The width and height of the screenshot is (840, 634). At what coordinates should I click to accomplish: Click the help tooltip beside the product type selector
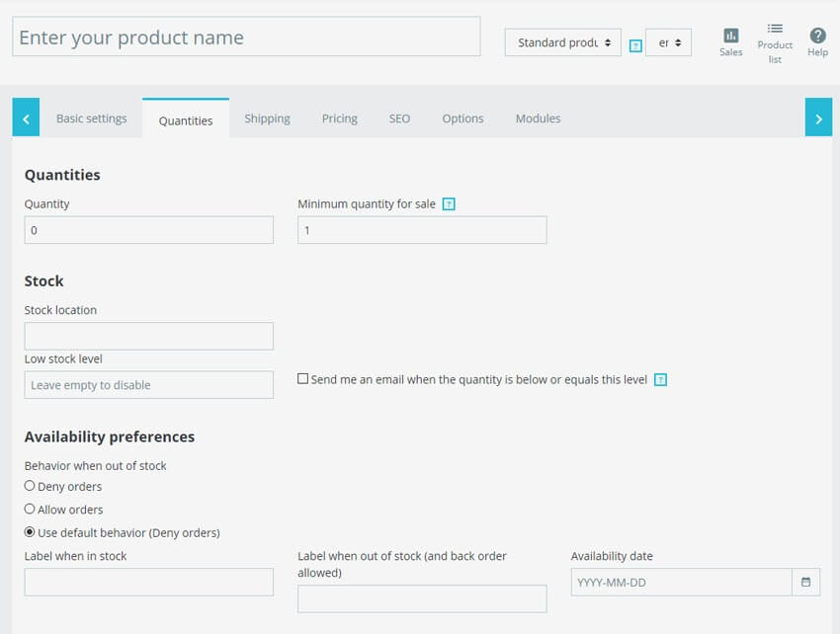pyautogui.click(x=635, y=45)
